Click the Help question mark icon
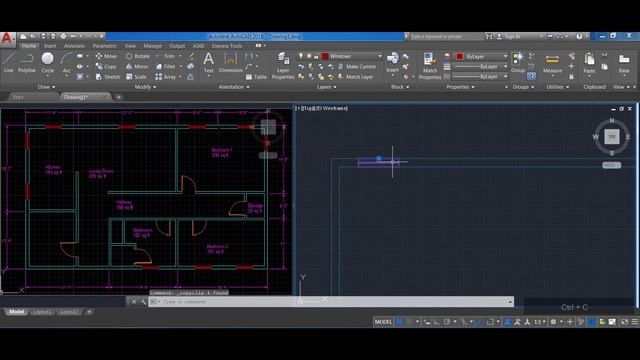This screenshot has width=640, height=360. tap(579, 36)
